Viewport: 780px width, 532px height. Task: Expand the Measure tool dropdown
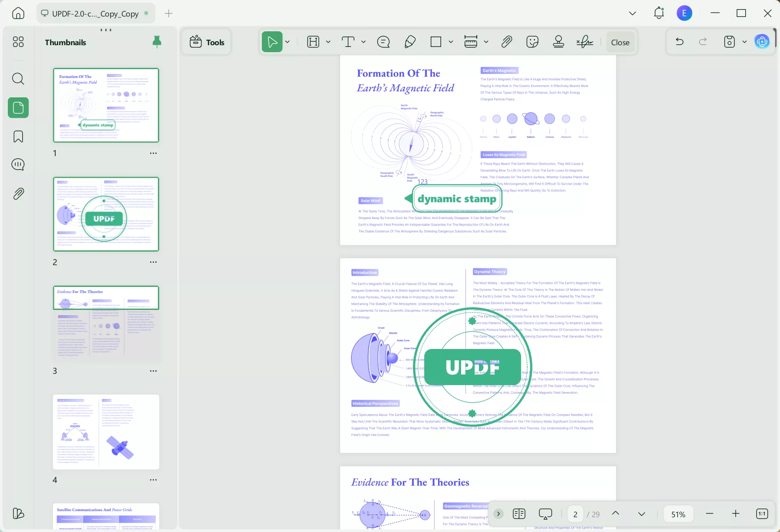click(486, 42)
